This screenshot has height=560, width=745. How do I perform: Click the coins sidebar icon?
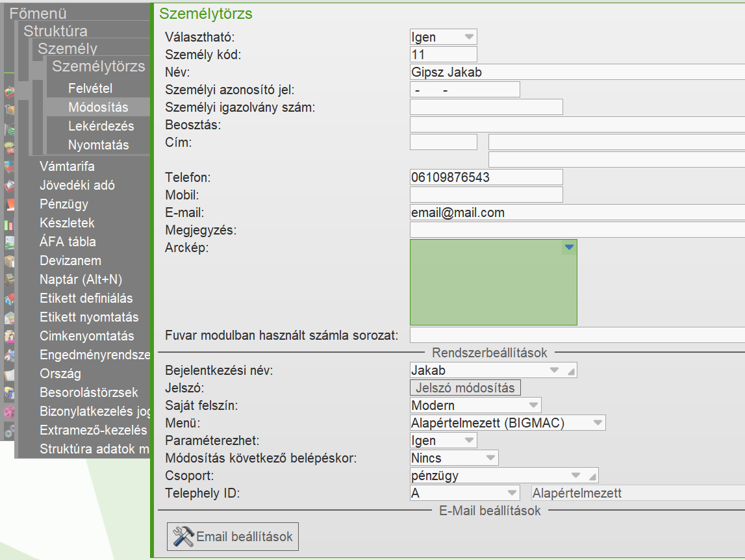10,148
